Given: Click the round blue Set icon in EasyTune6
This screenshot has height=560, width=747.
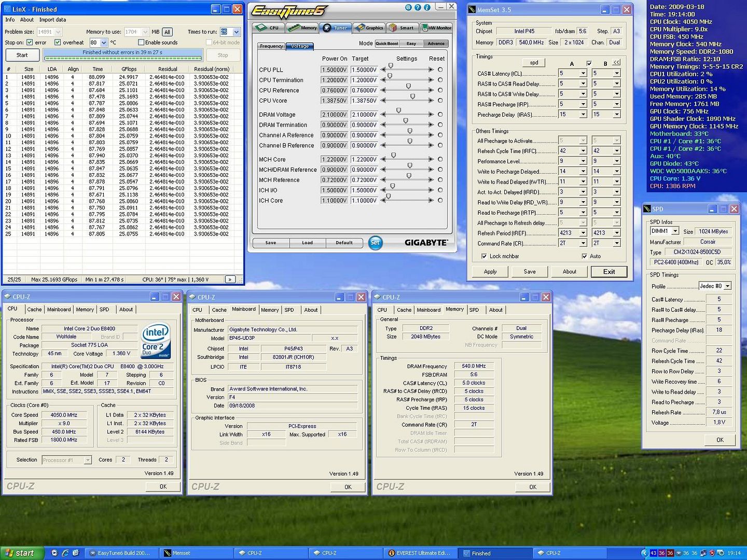Looking at the screenshot, I should click(x=375, y=243).
